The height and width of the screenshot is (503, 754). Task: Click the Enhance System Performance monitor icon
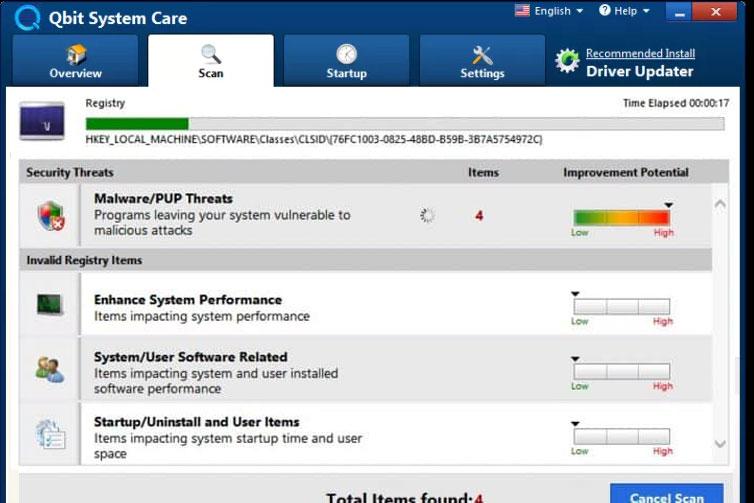tap(49, 306)
